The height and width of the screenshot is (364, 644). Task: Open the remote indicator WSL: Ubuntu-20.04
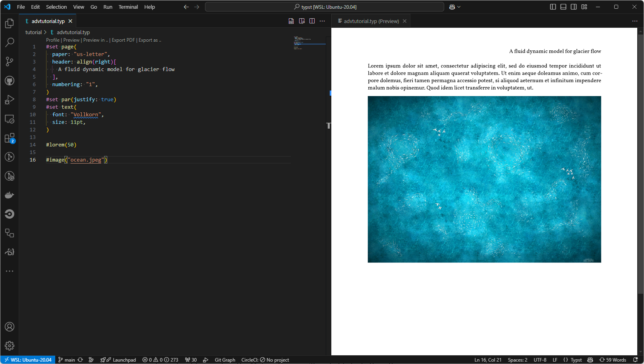click(27, 360)
